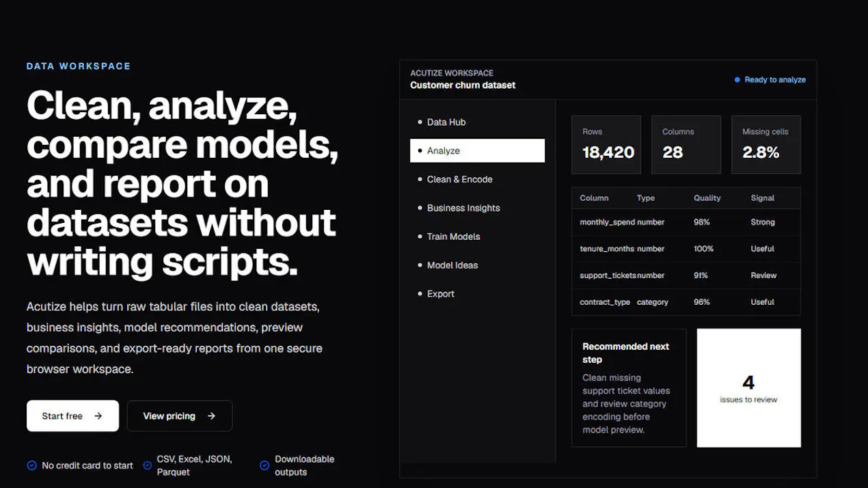Select Model Ideas in the sidebar
Image resolution: width=868 pixels, height=488 pixels.
point(477,266)
